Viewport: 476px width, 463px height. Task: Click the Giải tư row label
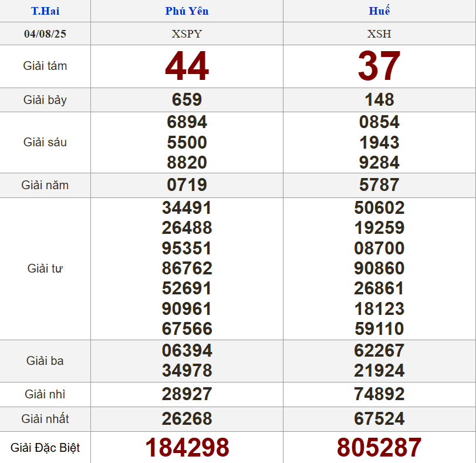[x=45, y=269]
